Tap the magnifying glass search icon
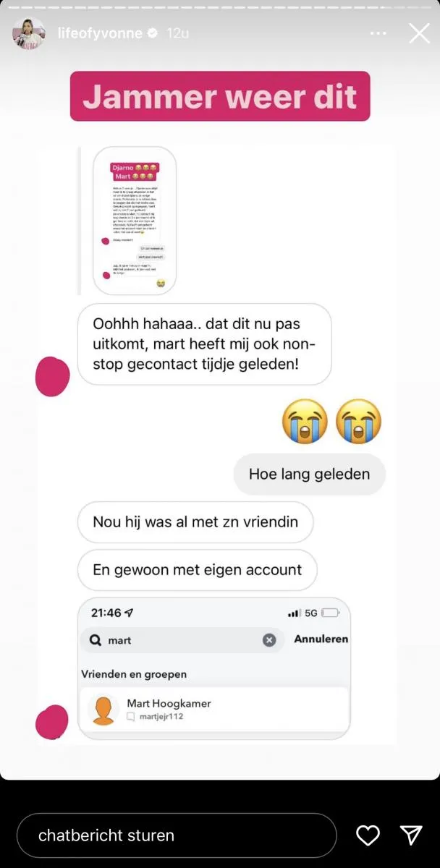This screenshot has height=868, width=440. click(x=95, y=640)
